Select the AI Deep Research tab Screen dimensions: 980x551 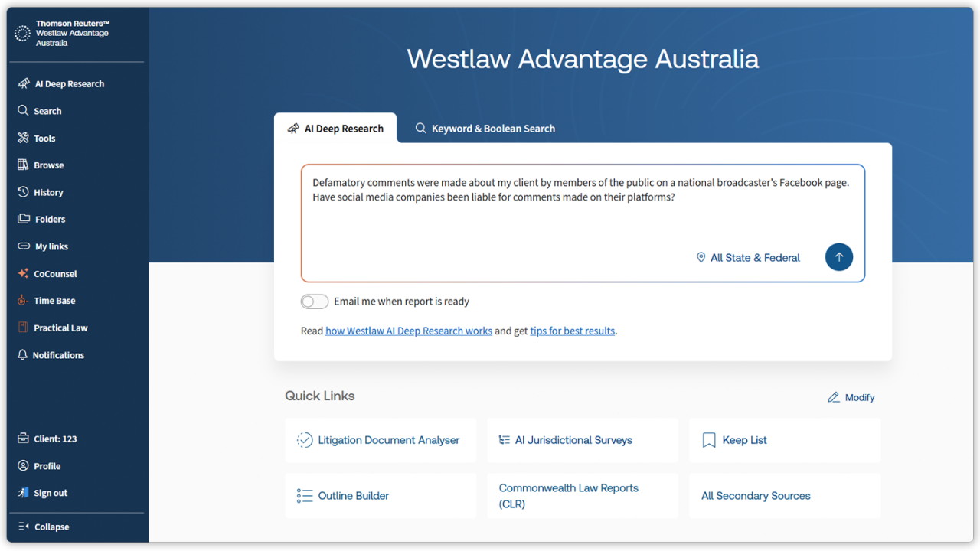(x=335, y=128)
